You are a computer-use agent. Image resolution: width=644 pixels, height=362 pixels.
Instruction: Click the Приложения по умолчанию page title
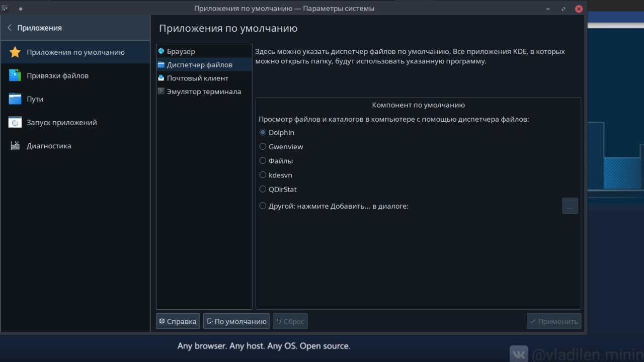(228, 28)
